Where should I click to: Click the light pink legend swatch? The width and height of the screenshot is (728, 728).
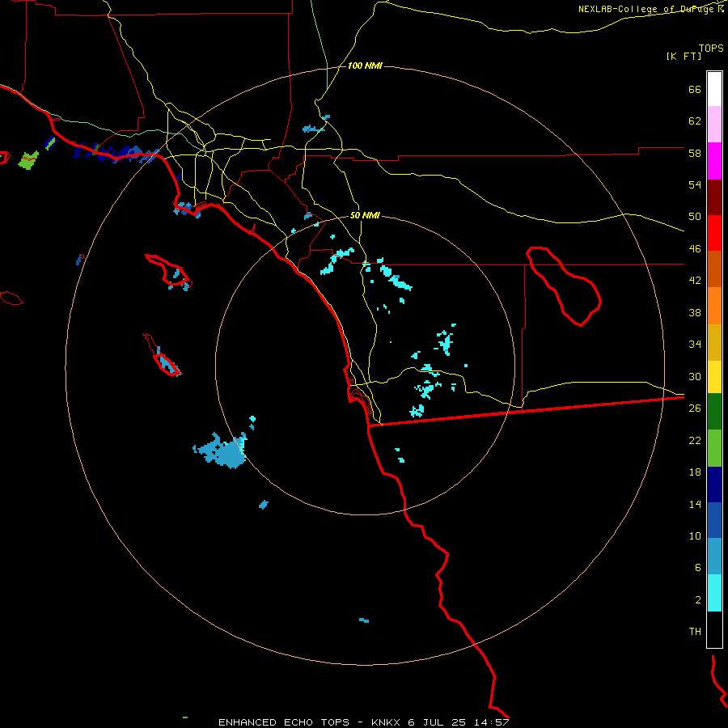click(714, 124)
